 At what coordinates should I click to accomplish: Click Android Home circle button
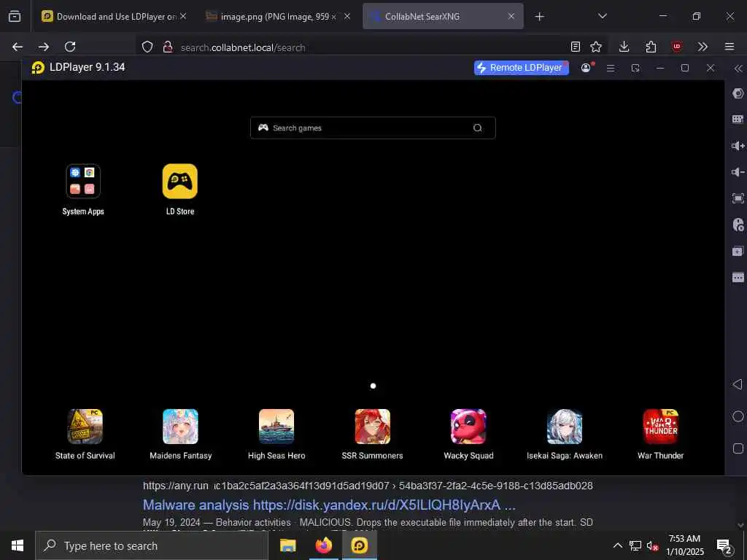pos(738,416)
